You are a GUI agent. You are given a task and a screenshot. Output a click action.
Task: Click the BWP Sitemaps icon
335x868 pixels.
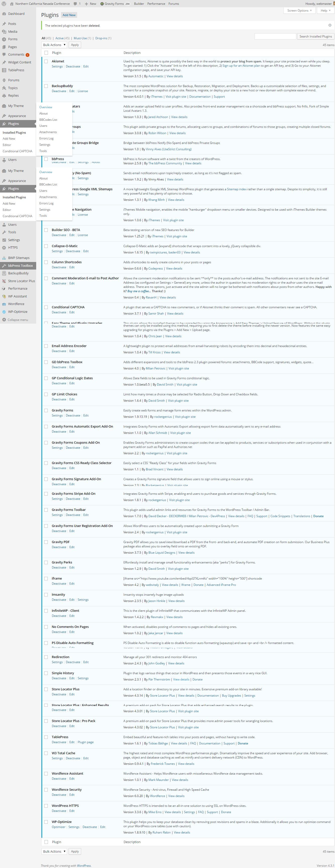tap(4, 258)
